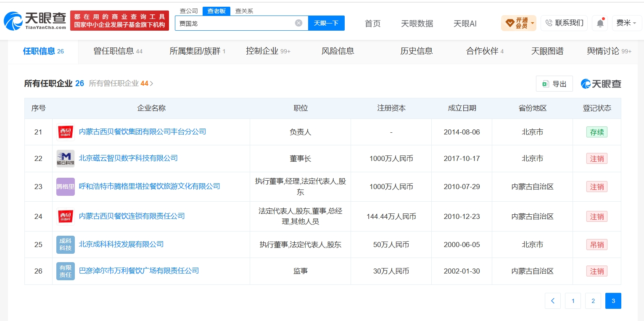
Task: Open the 历史信息 tab
Action: coord(417,51)
